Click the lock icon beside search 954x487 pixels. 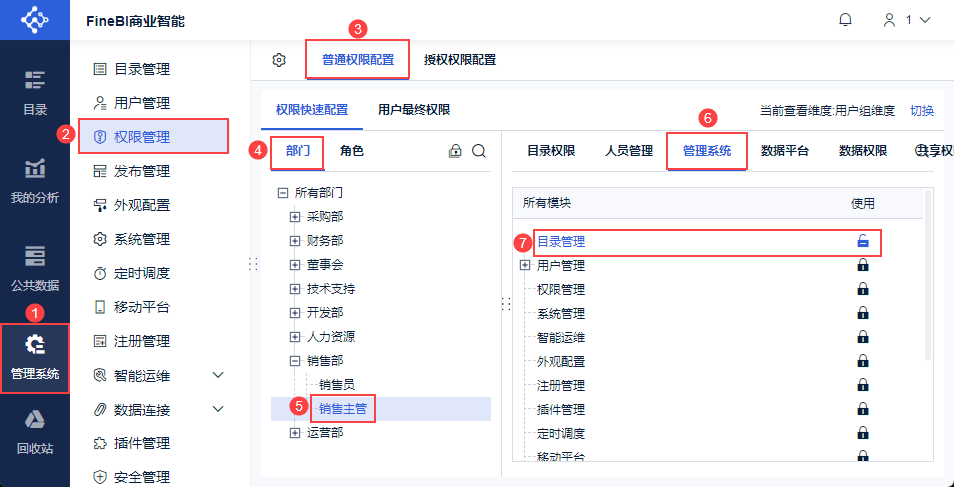(x=455, y=151)
